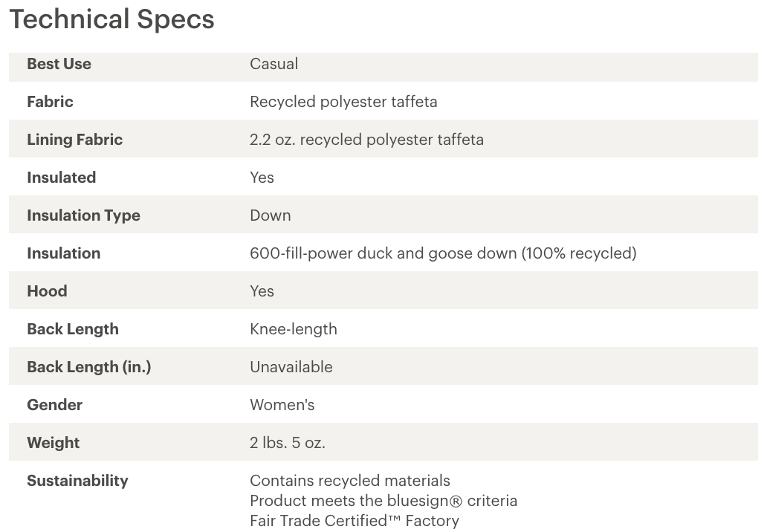The height and width of the screenshot is (532, 767).
Task: Select the Insulation Type label
Action: click(x=83, y=215)
